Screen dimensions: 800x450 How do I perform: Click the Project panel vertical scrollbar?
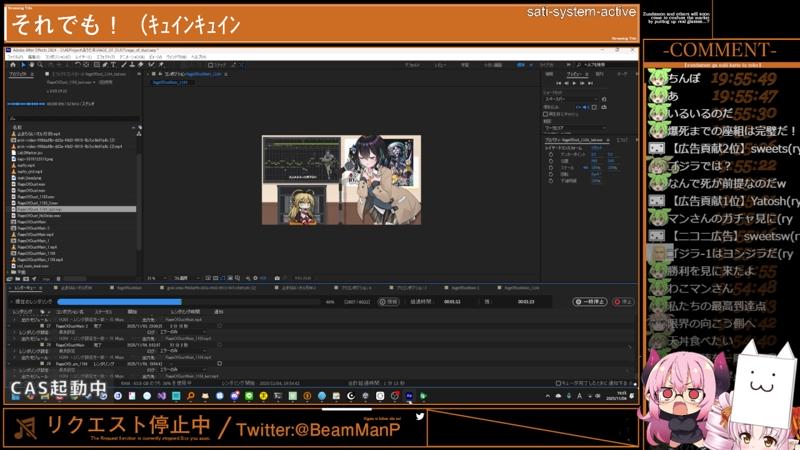[138, 204]
